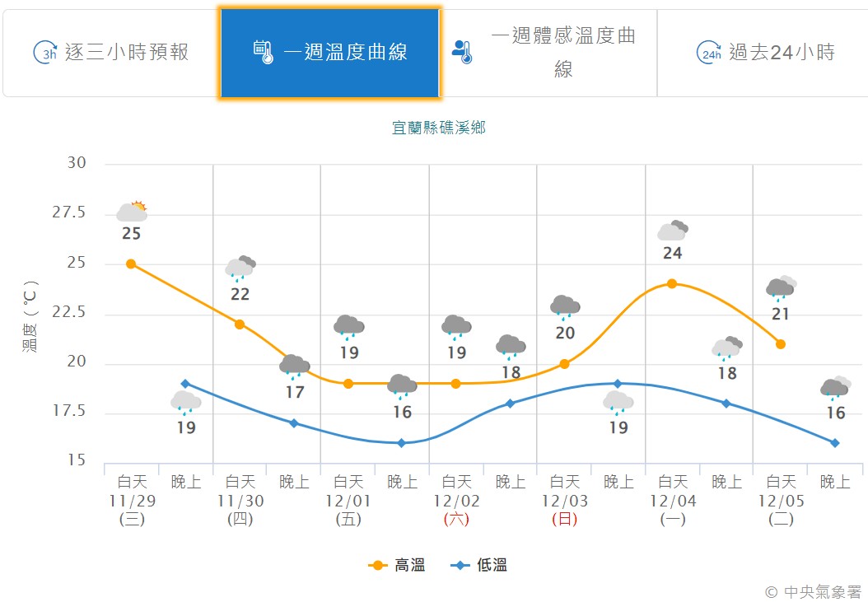The width and height of the screenshot is (868, 602).
Task: Toggle the 高溫 legend series
Action: click(398, 565)
